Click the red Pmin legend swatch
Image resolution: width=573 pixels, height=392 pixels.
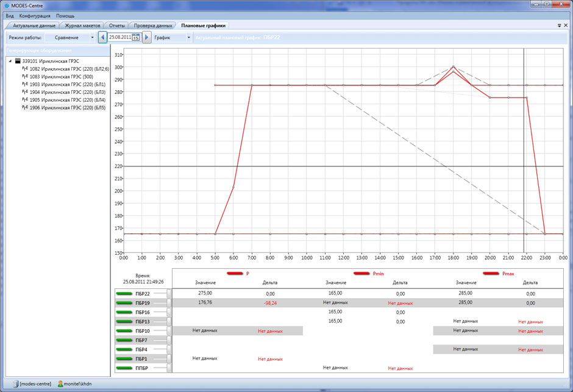pyautogui.click(x=361, y=273)
